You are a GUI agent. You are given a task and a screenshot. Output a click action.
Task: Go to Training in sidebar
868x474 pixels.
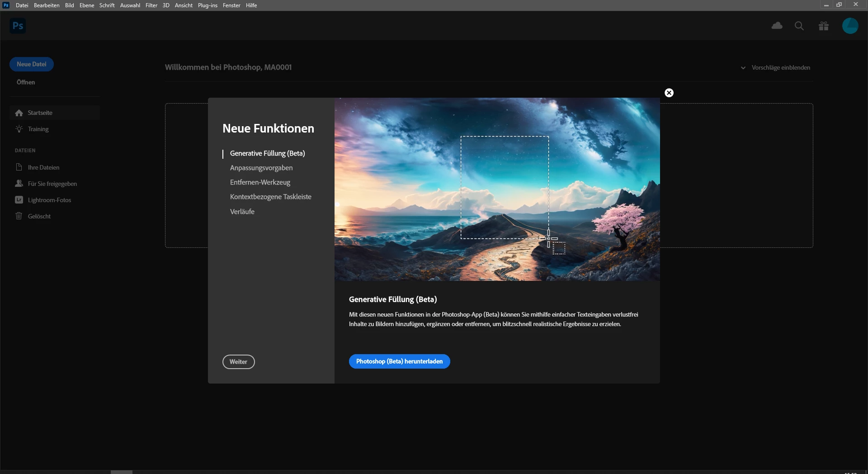(x=55, y=129)
